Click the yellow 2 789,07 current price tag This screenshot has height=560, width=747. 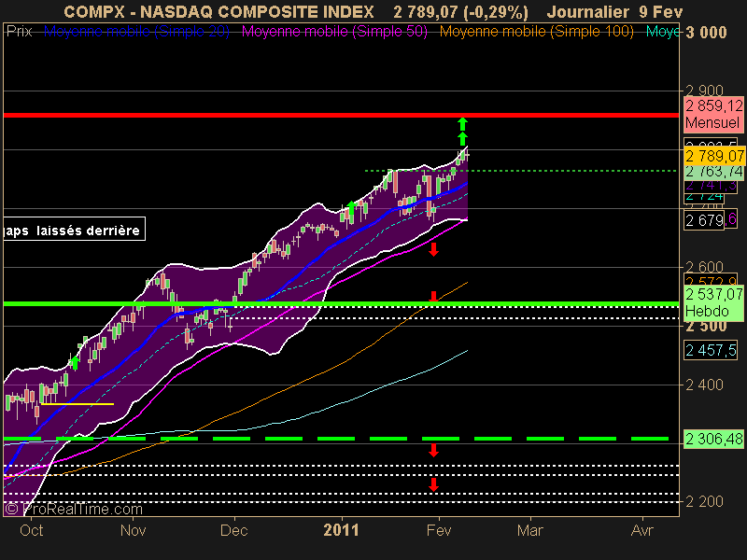coord(714,156)
